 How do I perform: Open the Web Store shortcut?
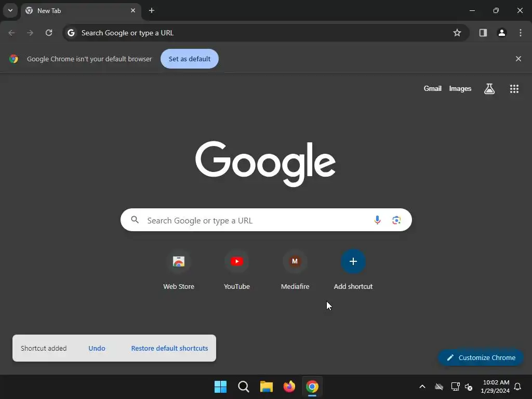click(179, 270)
